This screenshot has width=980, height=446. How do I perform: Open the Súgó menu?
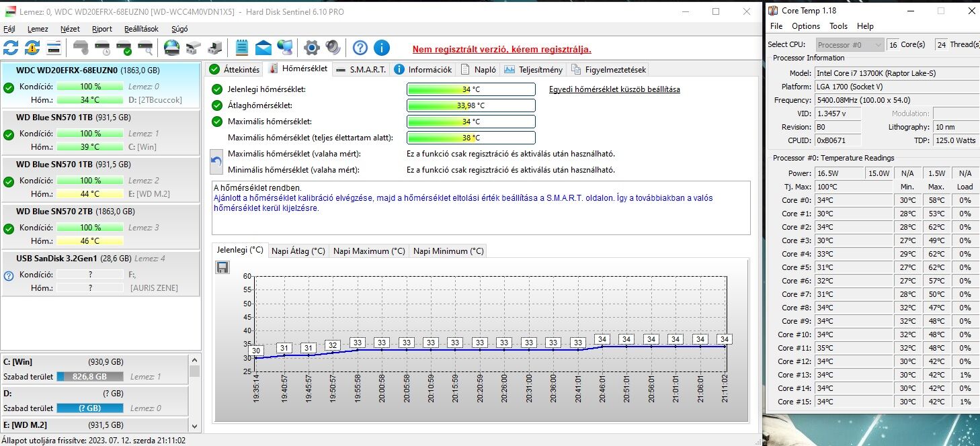point(180,29)
